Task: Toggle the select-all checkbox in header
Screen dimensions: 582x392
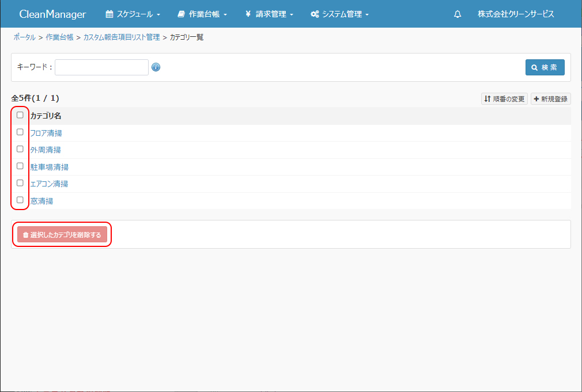Action: pos(20,115)
